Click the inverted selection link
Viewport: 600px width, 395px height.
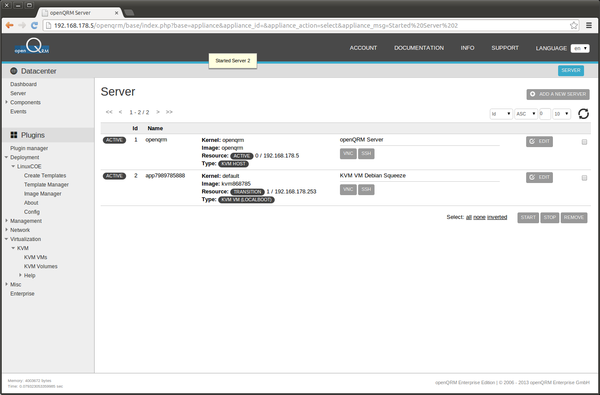coord(497,217)
